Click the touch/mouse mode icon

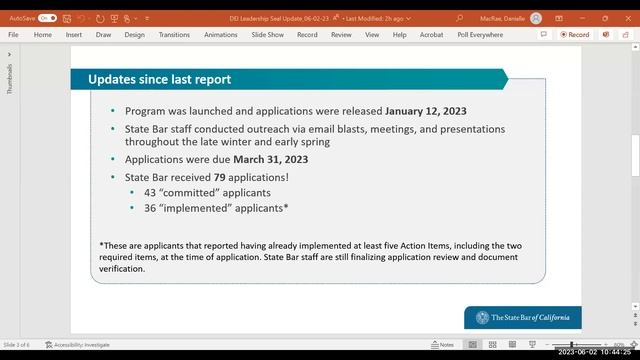[127, 19]
